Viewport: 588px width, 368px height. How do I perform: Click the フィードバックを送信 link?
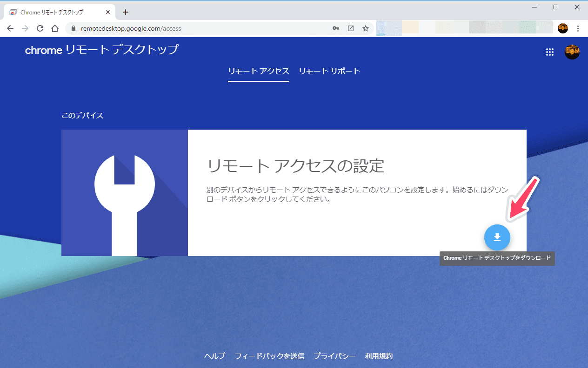(x=269, y=356)
